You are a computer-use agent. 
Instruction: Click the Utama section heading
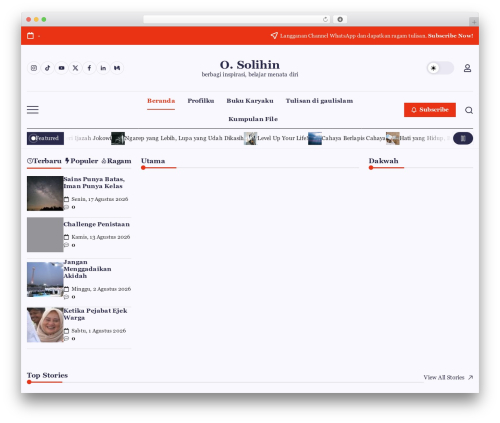153,161
